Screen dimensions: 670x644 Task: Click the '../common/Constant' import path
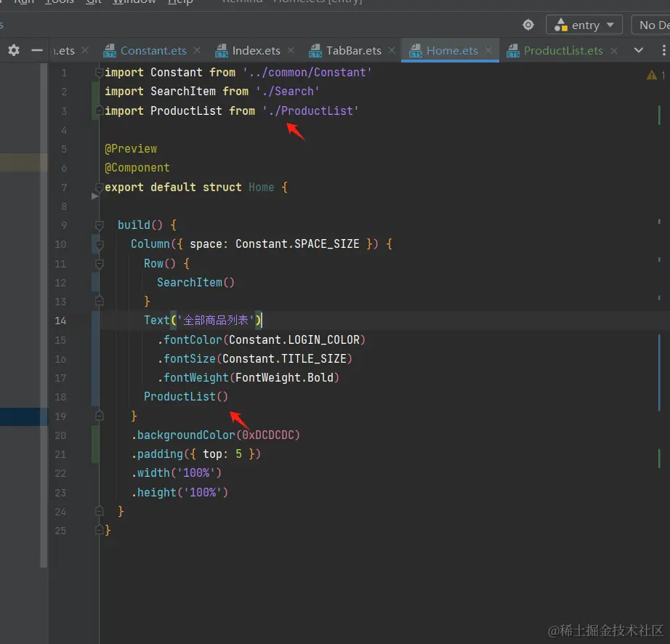(307, 72)
